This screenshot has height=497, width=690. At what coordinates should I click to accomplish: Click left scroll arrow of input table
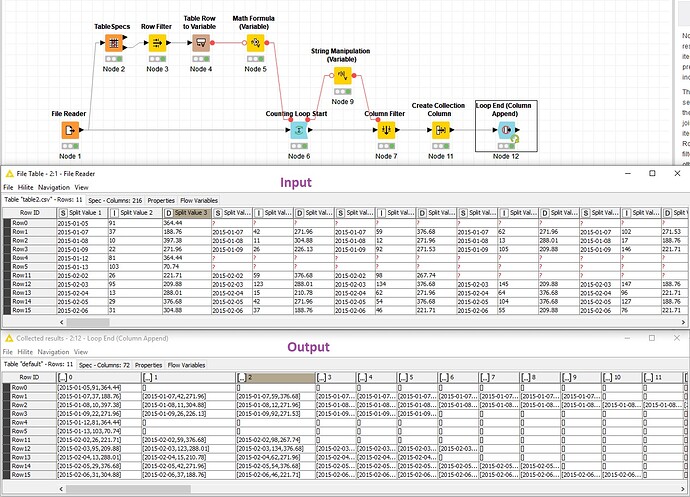click(61, 322)
